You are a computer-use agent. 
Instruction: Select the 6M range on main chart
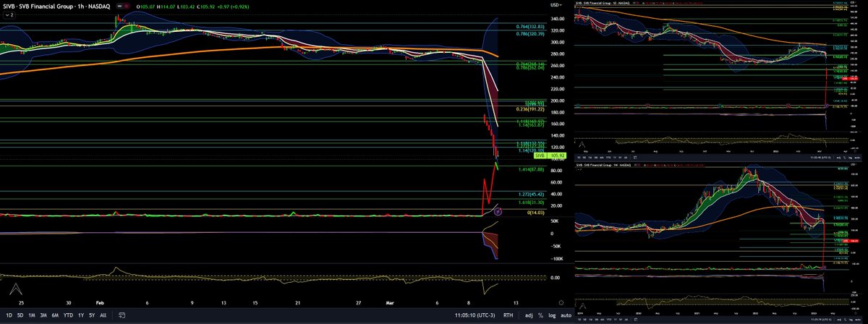(56, 316)
